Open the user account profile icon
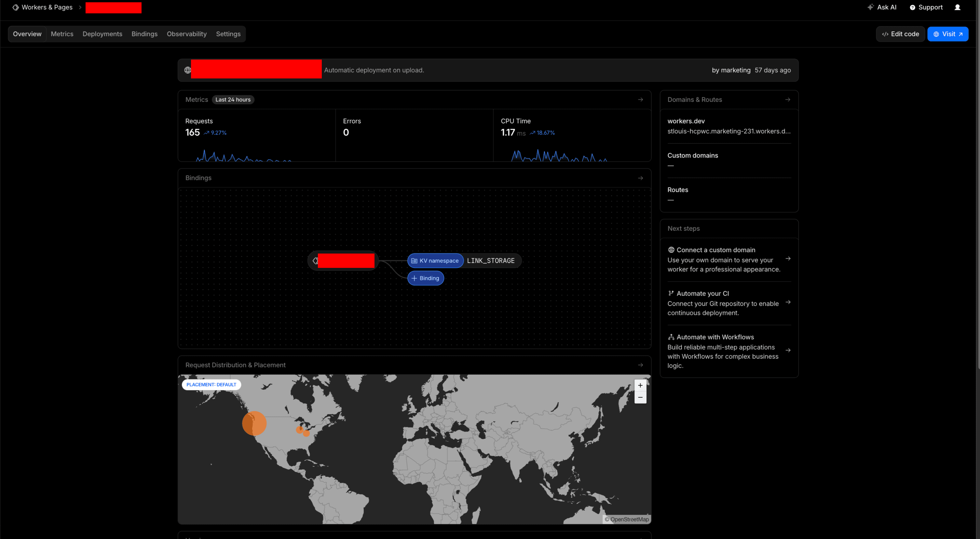 (x=958, y=7)
